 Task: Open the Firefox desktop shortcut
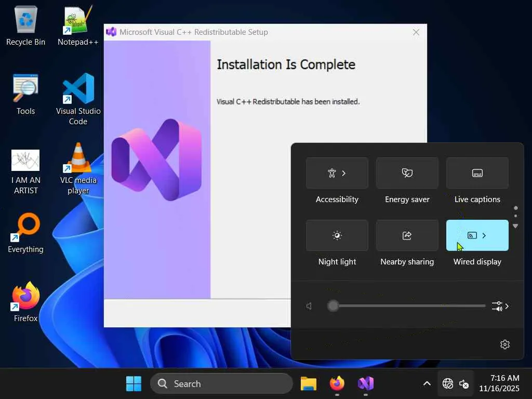click(26, 302)
